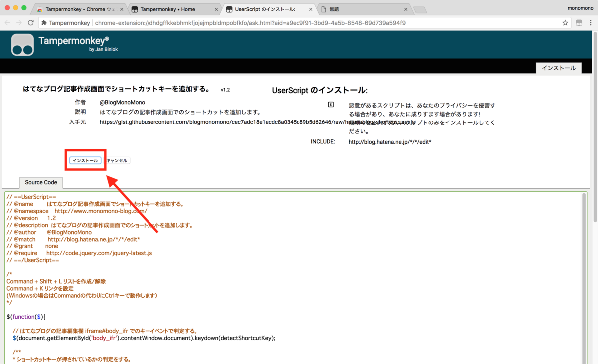Image resolution: width=598 pixels, height=364 pixels.
Task: Bookmark page with the star icon
Action: pos(565,23)
